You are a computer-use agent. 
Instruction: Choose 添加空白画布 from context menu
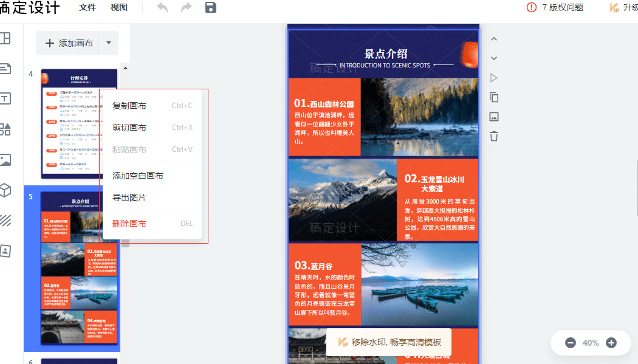point(152,176)
